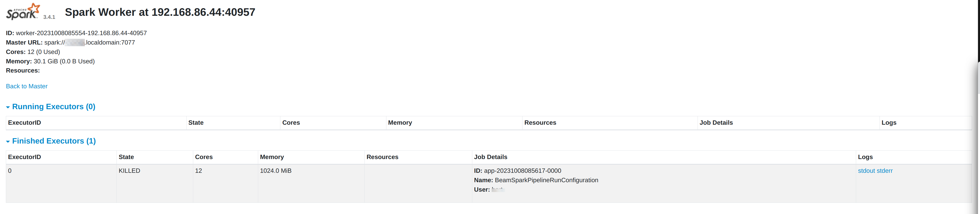Go back to Master page
Image resolution: width=980 pixels, height=214 pixels.
pos(27,86)
